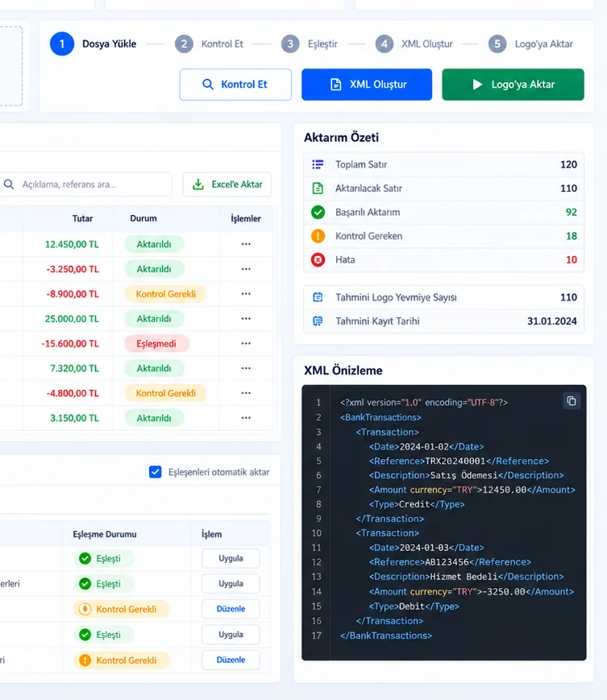Viewport: 607px width, 700px height.
Task: Click Uygula in the third Eşleşti row
Action: pos(231,635)
